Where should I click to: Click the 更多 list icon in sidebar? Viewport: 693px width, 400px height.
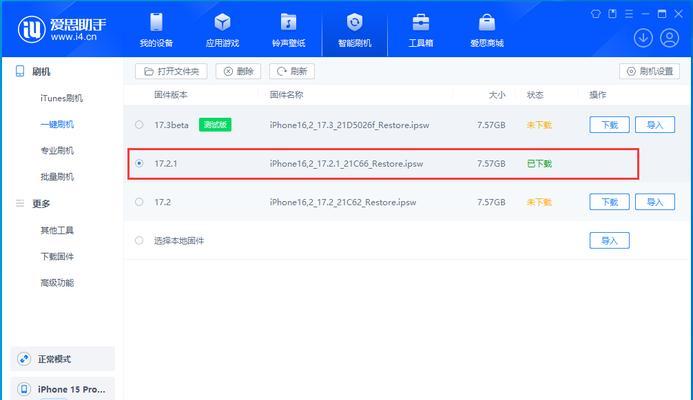click(20, 203)
